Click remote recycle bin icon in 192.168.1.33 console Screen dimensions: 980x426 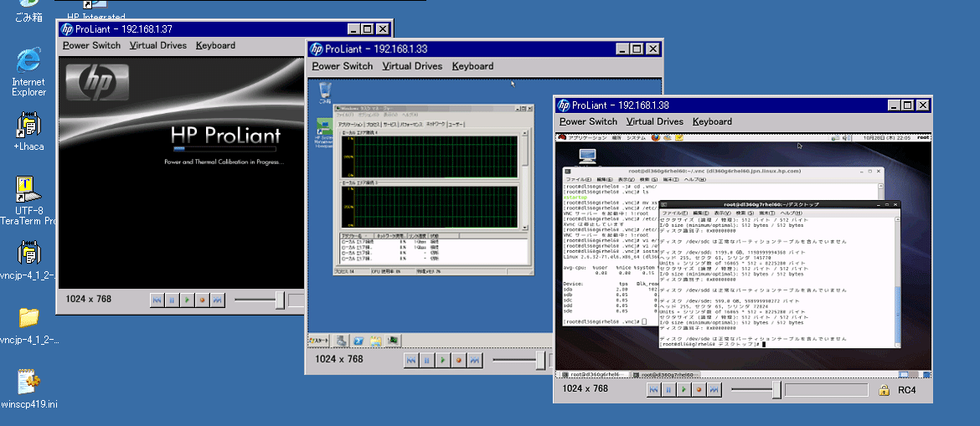click(324, 92)
